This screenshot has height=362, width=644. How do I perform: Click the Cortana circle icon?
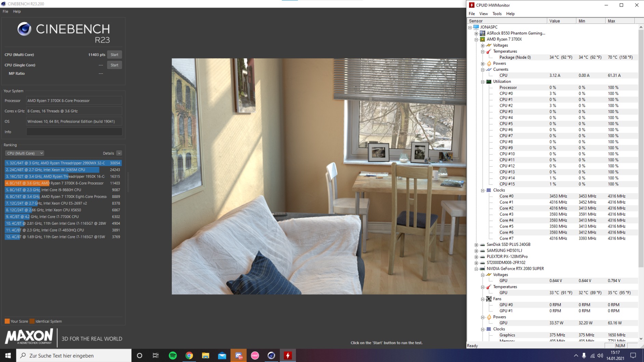(x=139, y=356)
